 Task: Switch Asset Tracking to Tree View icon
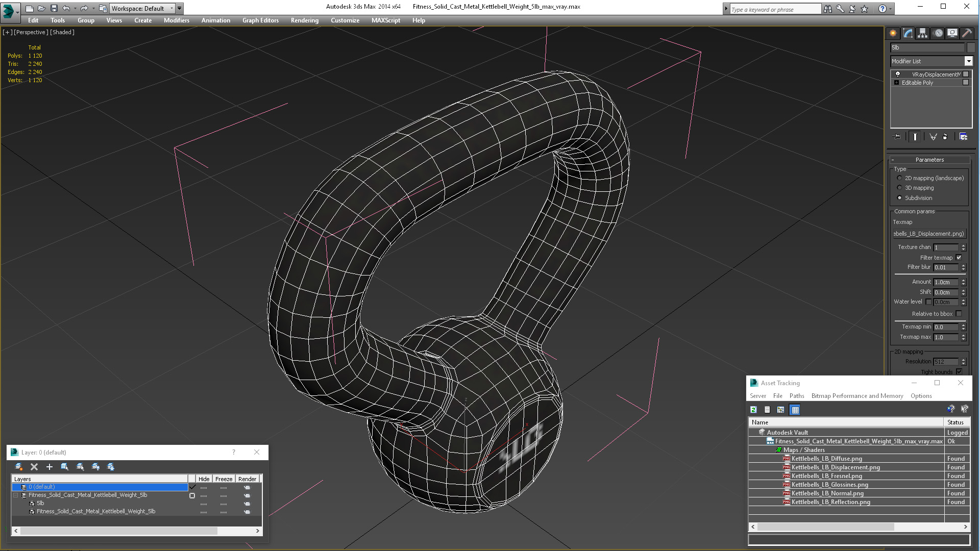coord(781,410)
